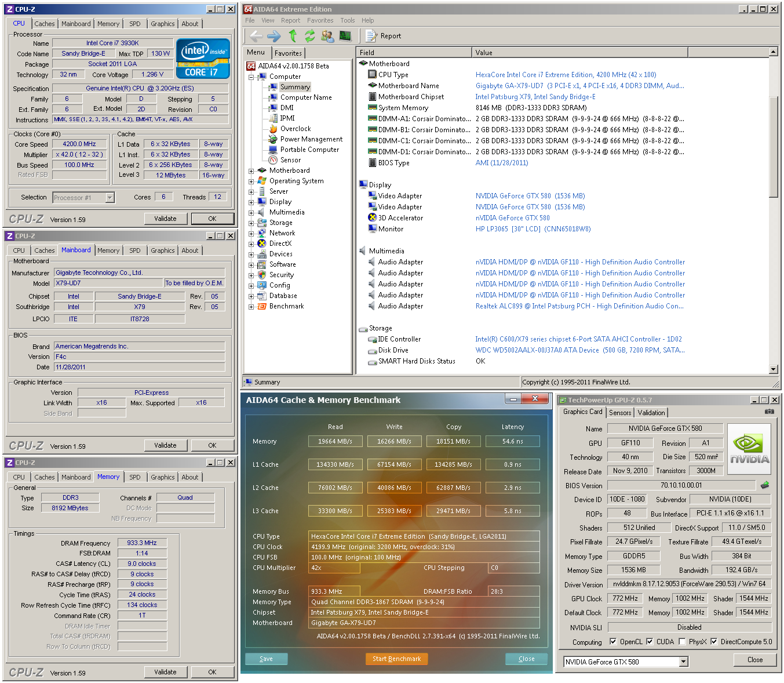Click the Overclock flame icon in AIDA64 tree
Screen dimensions: 784x683
click(273, 129)
